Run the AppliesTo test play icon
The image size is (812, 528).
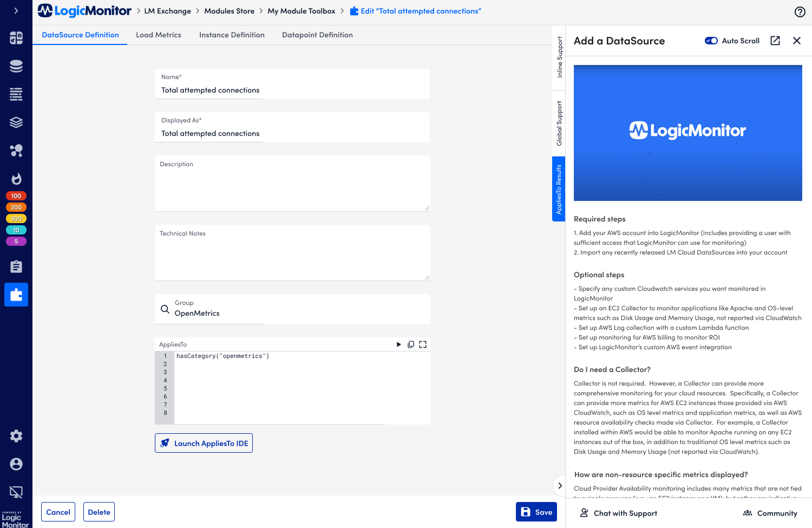399,344
